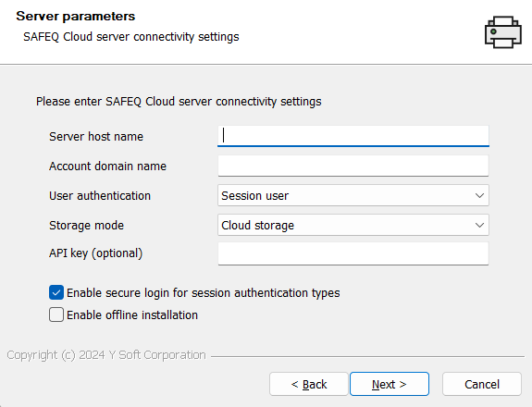Click the 'Storage mode' label
Viewport: 532px width, 407px height.
[87, 225]
